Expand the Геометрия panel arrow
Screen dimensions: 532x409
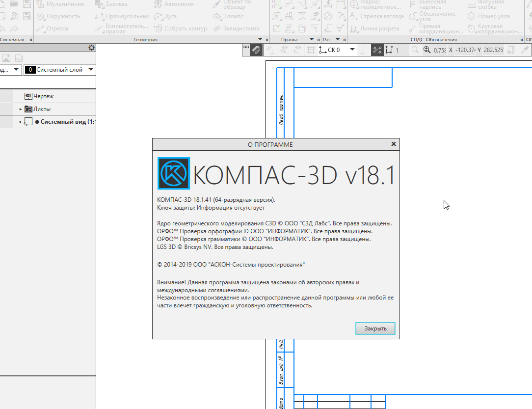tap(260, 39)
